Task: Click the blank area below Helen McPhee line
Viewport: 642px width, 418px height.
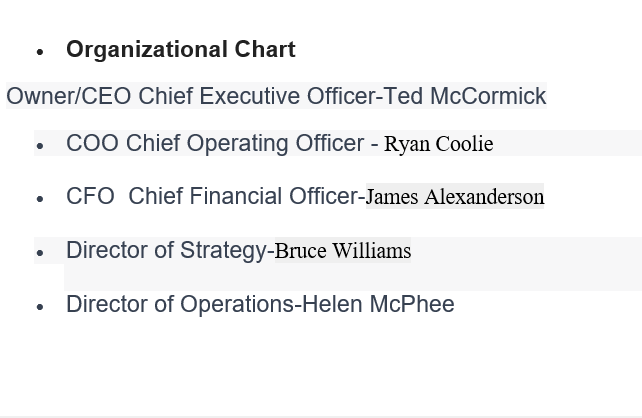Action: (x=320, y=365)
